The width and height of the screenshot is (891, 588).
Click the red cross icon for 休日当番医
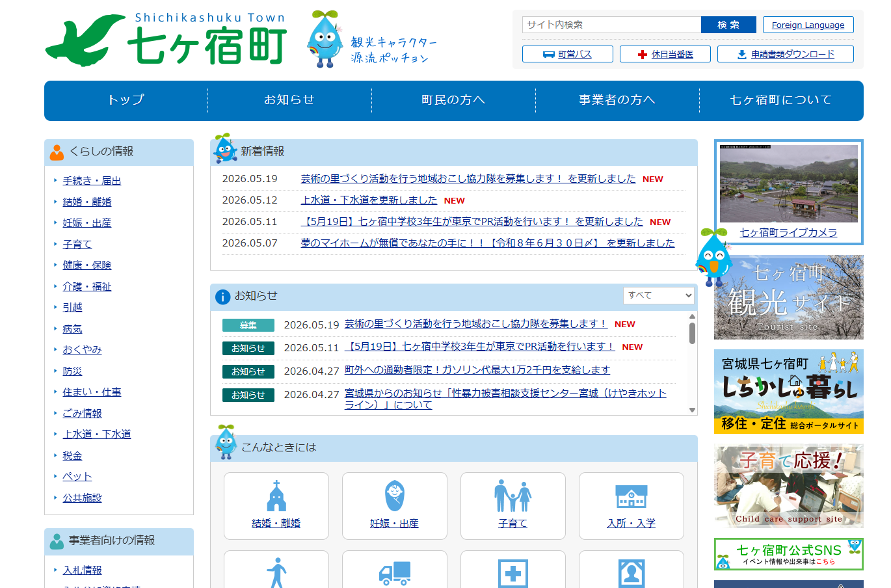click(643, 55)
